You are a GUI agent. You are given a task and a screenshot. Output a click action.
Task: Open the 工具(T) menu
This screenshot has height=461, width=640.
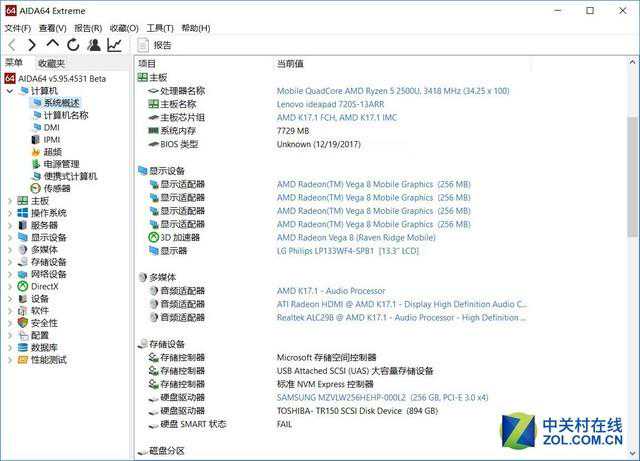tap(159, 28)
